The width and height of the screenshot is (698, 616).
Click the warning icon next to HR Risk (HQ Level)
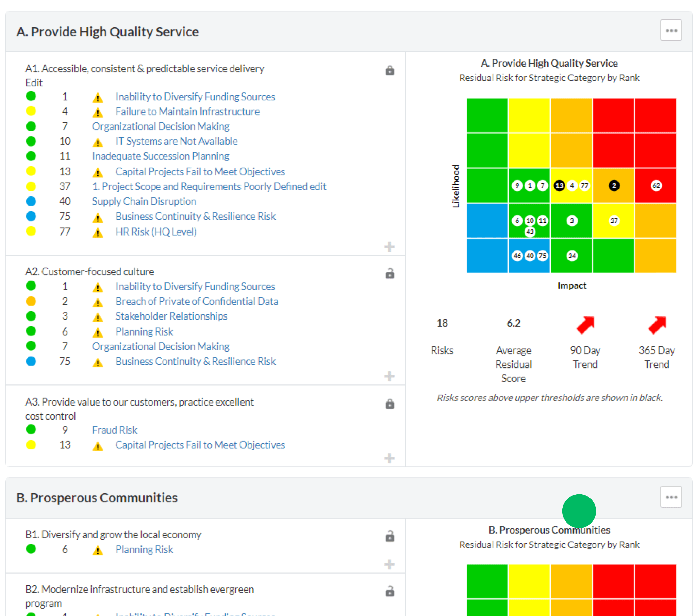pos(98,233)
